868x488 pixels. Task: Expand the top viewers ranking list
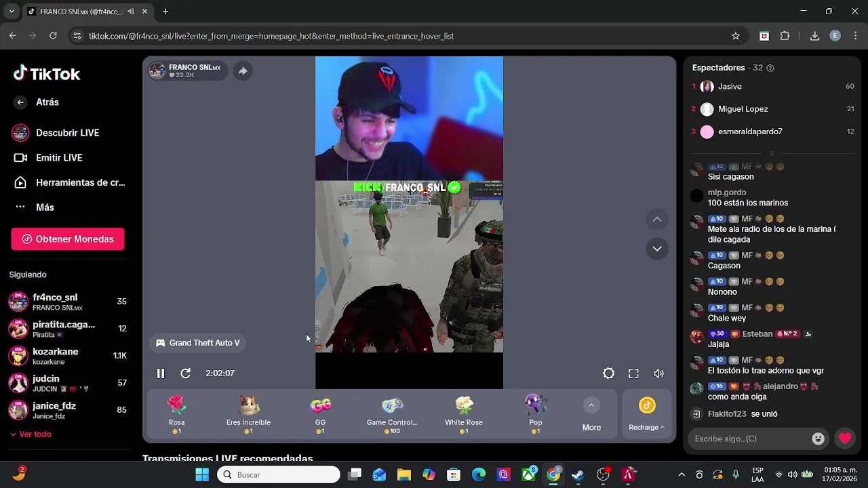[x=772, y=153]
